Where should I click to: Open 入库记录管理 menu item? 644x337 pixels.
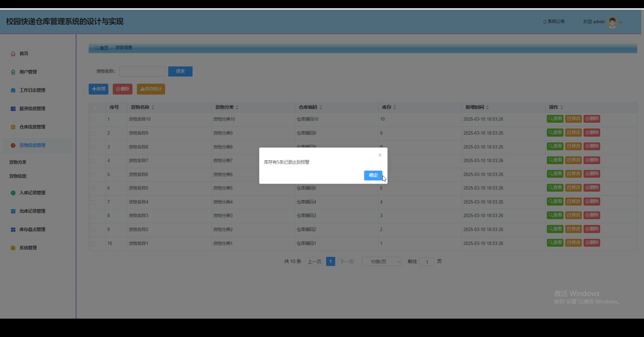tap(32, 193)
